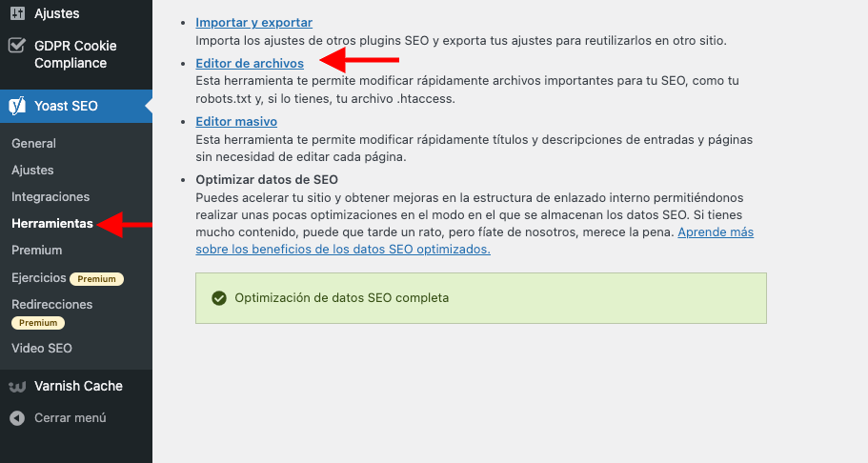
Task: Select Herramientas in Yoast submenu
Action: [x=52, y=223]
